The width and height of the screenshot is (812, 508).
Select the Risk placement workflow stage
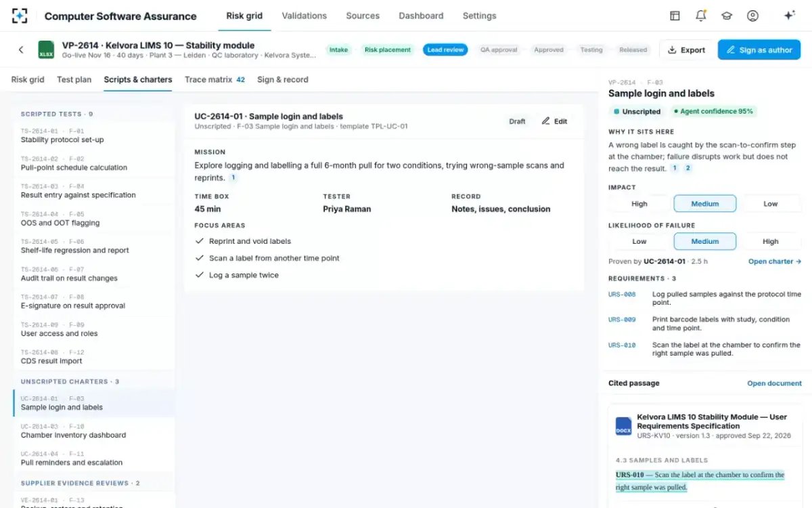click(388, 49)
